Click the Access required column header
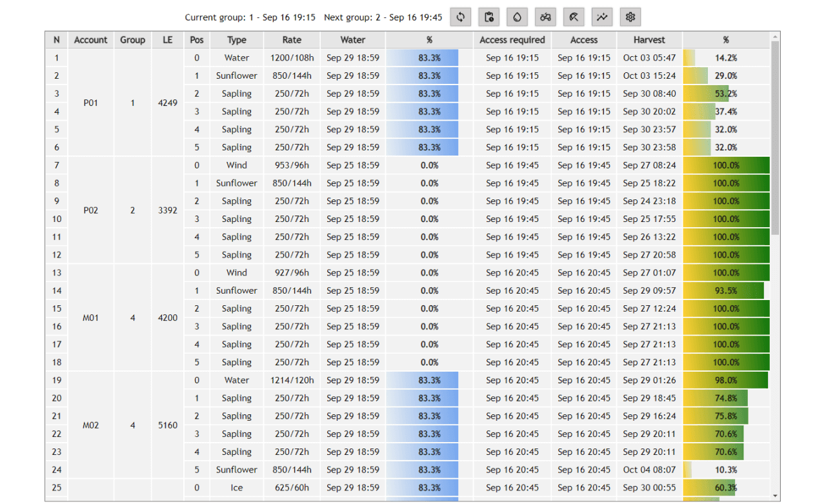This screenshot has width=826, height=504. 512,40
